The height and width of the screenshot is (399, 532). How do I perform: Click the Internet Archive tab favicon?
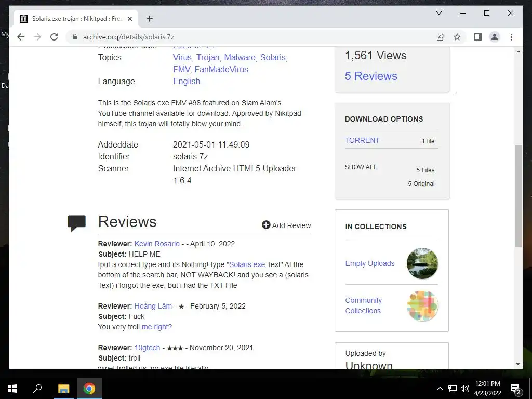pyautogui.click(x=24, y=19)
